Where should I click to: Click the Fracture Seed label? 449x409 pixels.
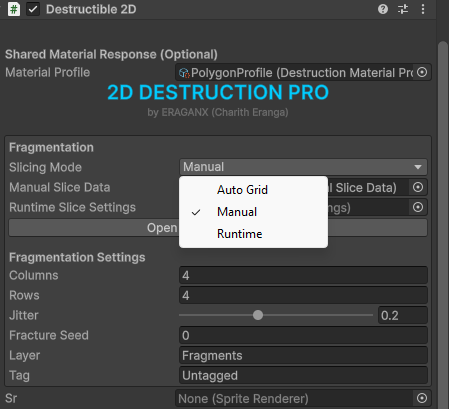(x=49, y=335)
